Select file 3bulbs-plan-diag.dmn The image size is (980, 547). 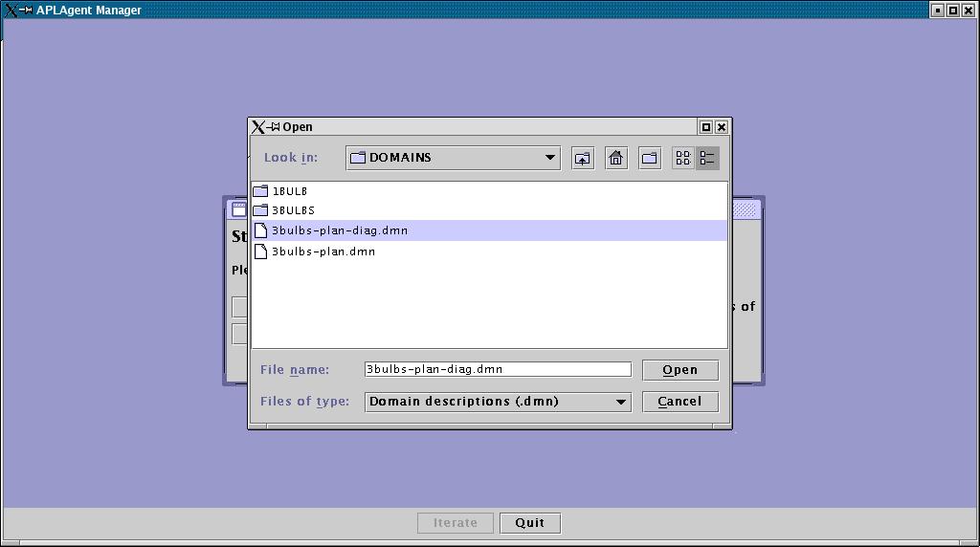(340, 230)
